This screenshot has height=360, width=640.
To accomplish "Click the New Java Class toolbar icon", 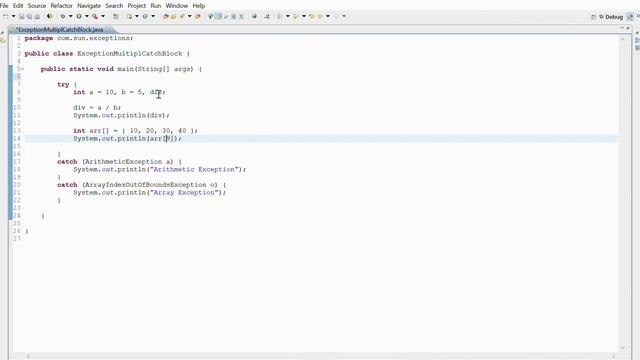I will tap(145, 16).
